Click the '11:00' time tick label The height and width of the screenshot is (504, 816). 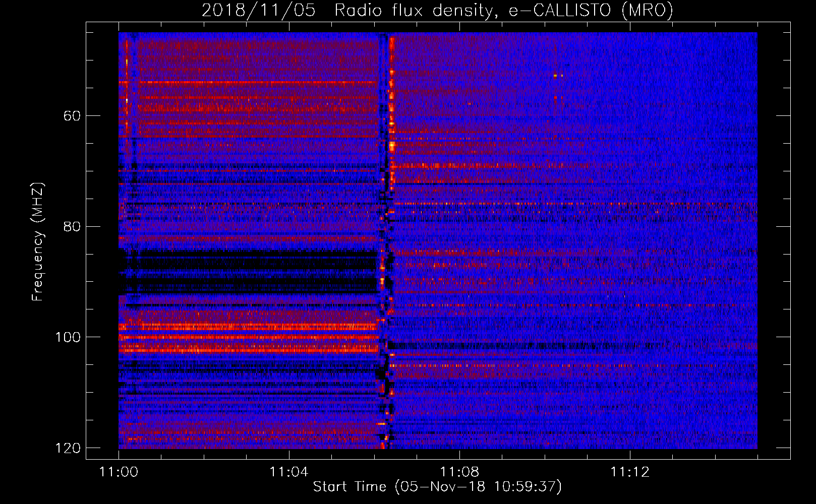click(119, 472)
